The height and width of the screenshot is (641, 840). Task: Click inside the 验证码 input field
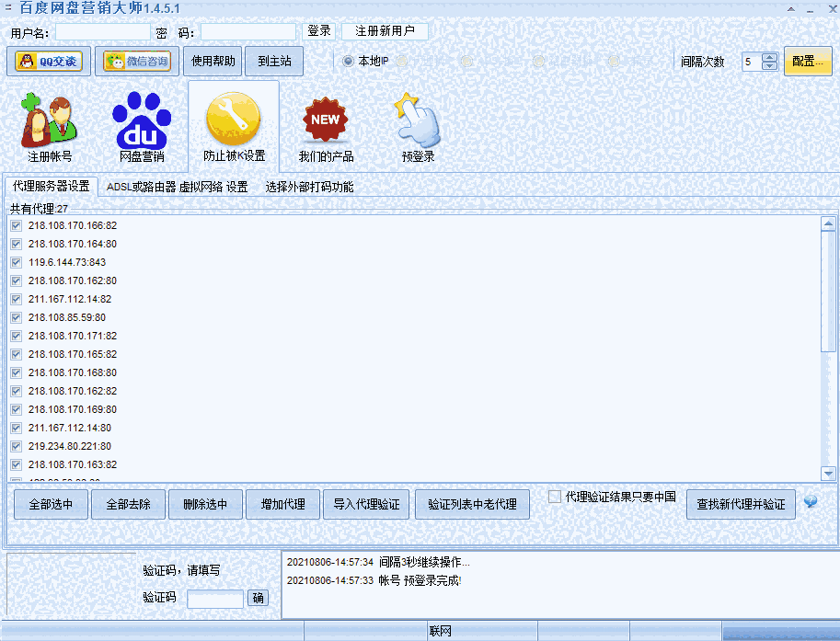pyautogui.click(x=213, y=598)
